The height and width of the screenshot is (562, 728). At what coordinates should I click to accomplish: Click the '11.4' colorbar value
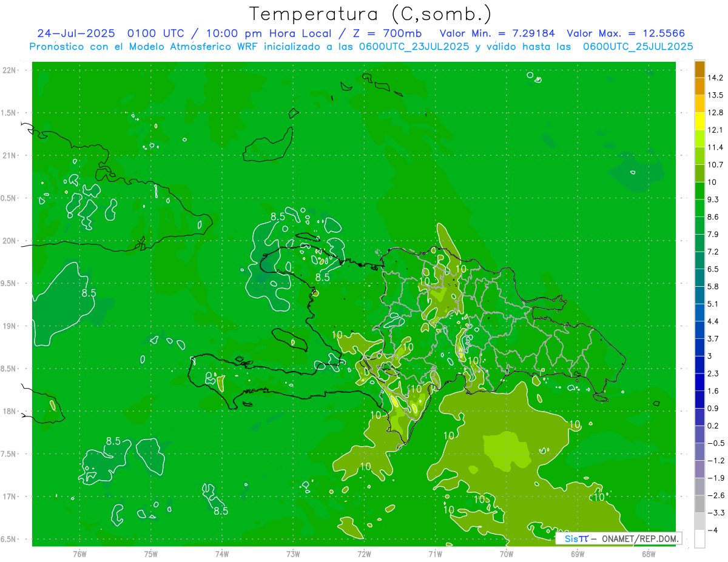[x=716, y=147]
